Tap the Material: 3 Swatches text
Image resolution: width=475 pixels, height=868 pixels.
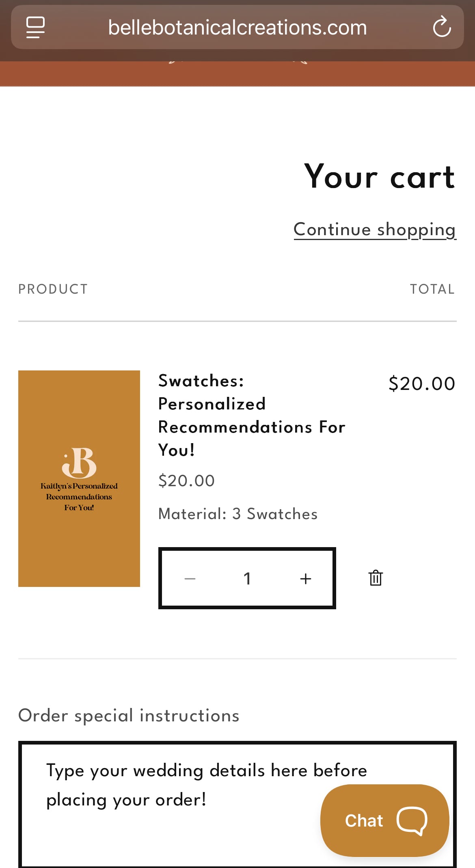[x=238, y=514]
